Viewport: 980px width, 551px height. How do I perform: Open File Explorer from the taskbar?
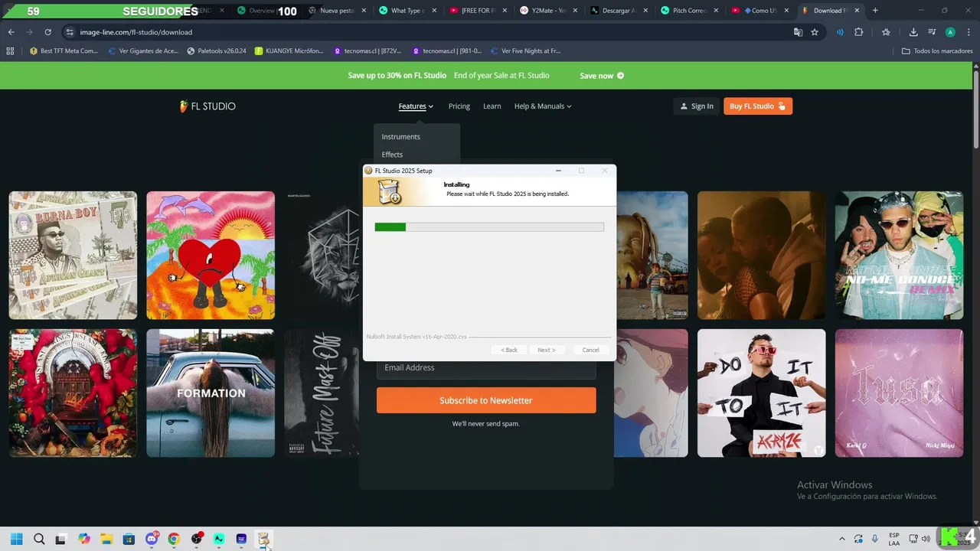tap(106, 539)
